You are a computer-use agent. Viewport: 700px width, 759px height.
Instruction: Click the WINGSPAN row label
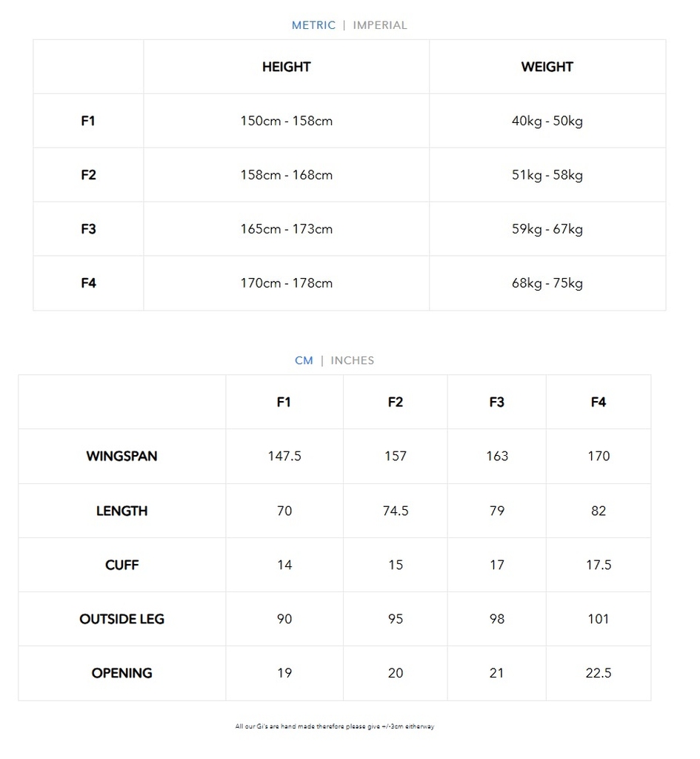(122, 456)
